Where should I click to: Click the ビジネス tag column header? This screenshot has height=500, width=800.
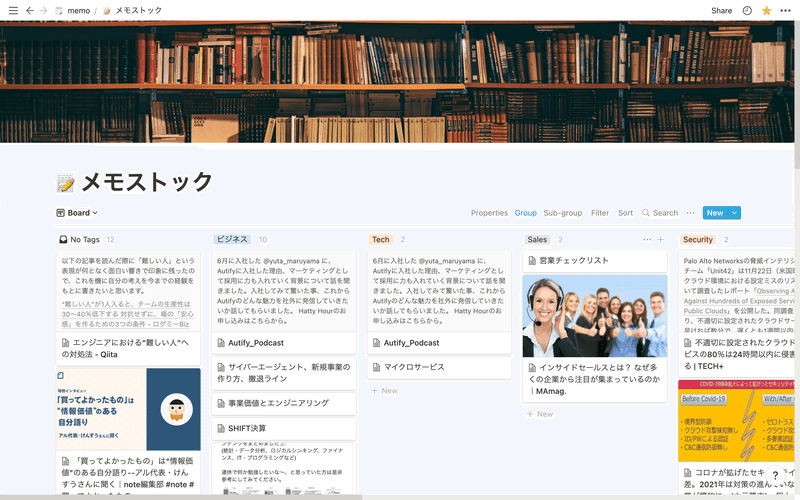click(x=232, y=239)
